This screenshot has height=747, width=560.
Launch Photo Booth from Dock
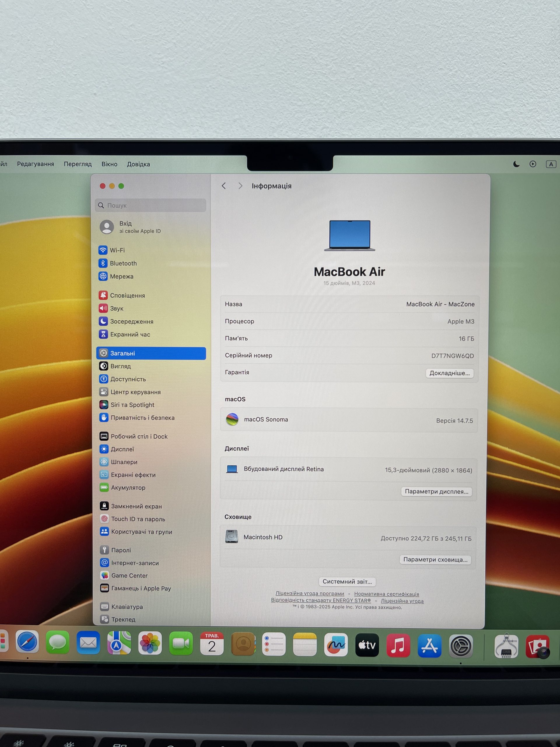tap(538, 647)
